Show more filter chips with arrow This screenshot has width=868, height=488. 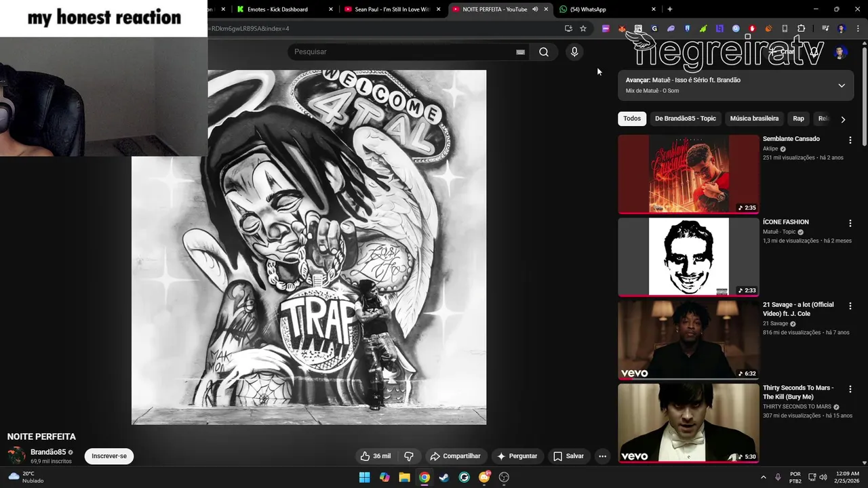[843, 119]
